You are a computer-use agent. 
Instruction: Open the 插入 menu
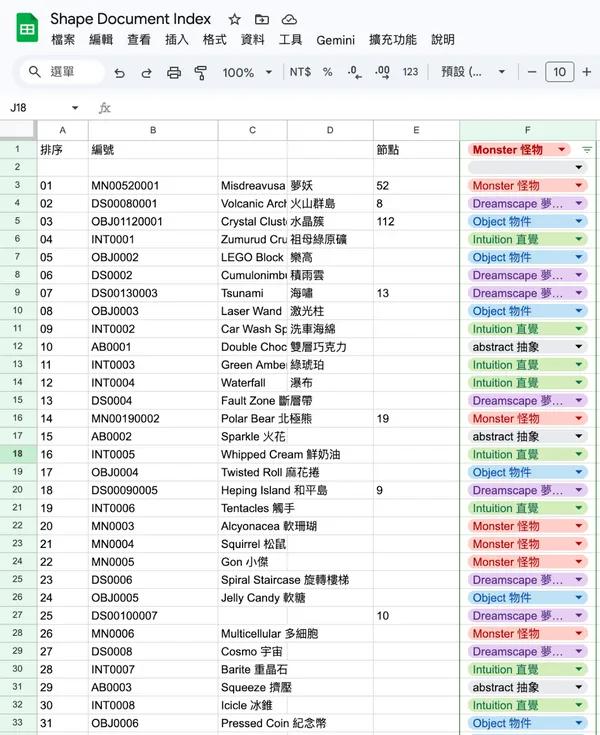click(x=177, y=40)
